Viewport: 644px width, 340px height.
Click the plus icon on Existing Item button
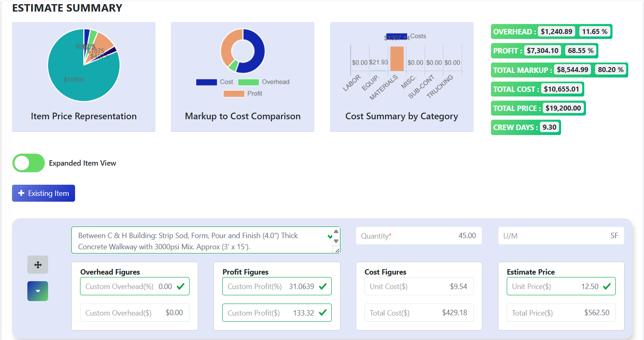(21, 193)
